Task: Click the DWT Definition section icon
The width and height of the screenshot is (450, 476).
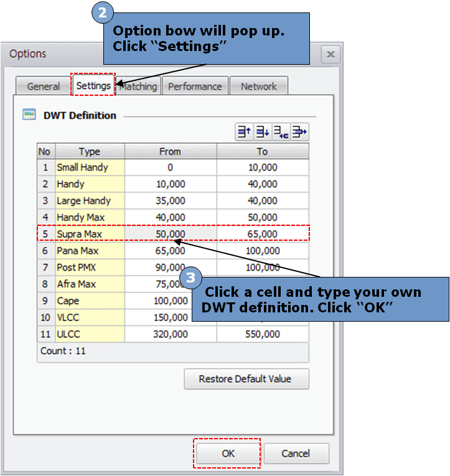Action: 29,114
